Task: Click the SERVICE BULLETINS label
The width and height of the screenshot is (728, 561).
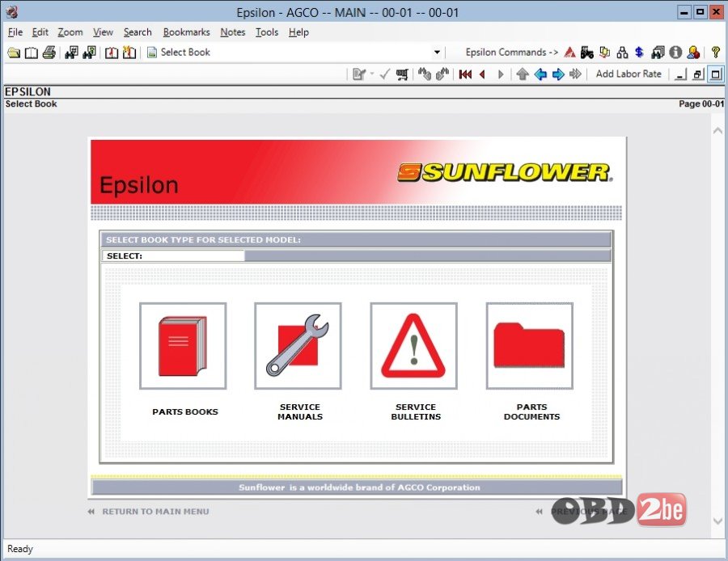Action: coord(416,411)
